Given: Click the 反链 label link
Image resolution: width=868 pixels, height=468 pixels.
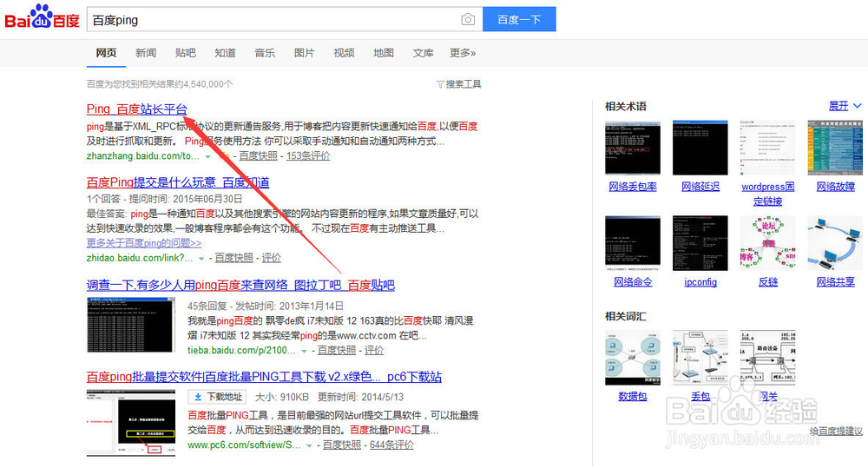Looking at the screenshot, I should point(768,282).
